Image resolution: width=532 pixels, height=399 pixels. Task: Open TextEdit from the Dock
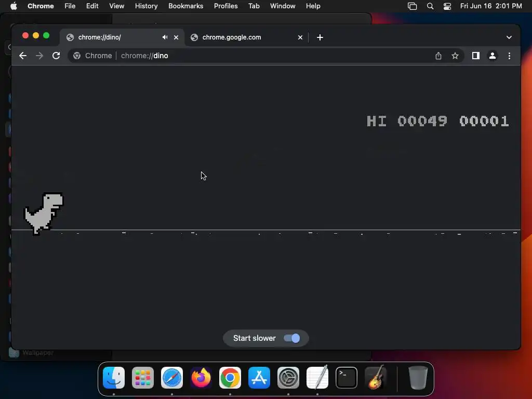coord(317,378)
